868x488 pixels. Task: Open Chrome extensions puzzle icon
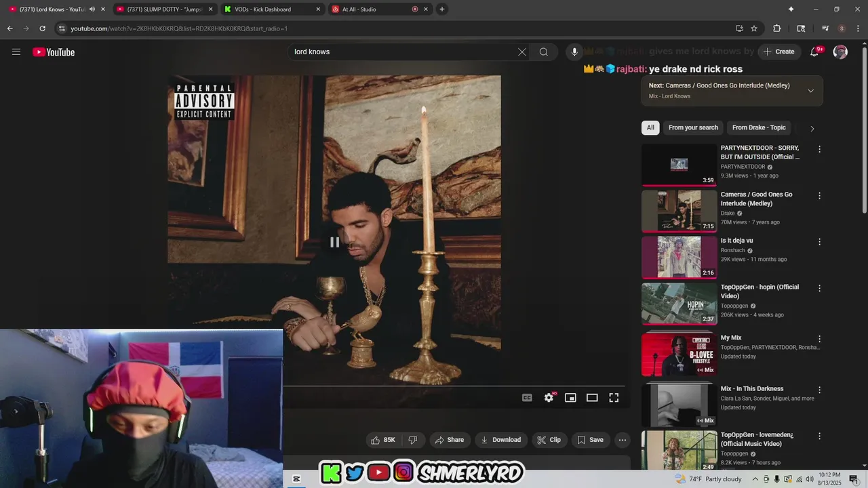777,28
